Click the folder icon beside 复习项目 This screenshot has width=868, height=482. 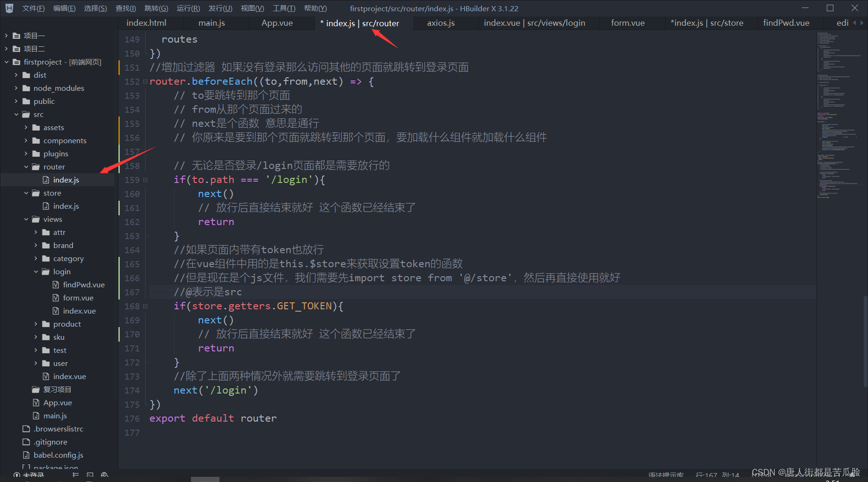point(36,389)
